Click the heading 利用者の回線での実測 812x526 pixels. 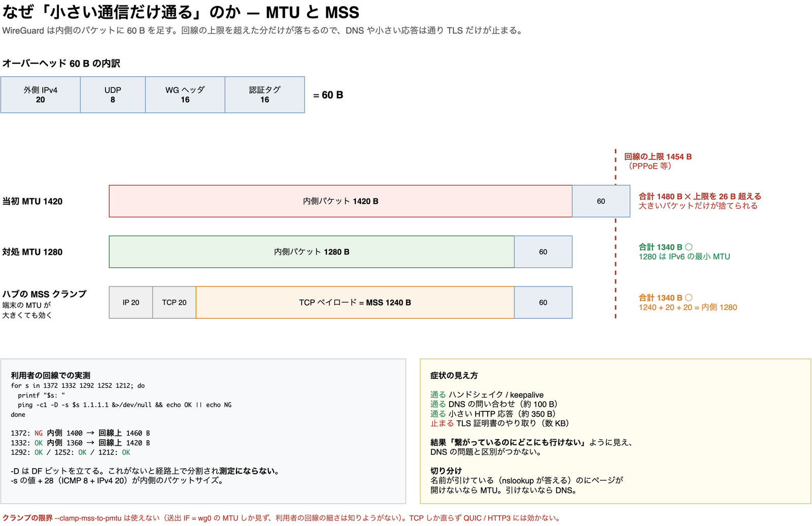click(51, 376)
